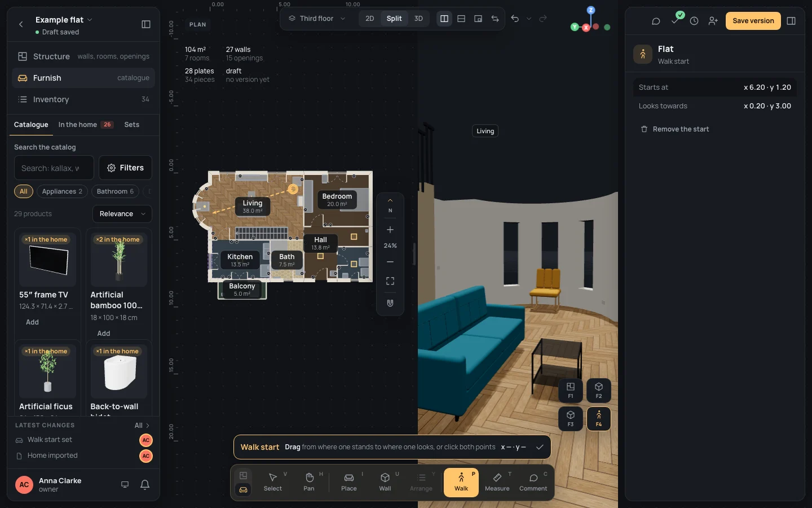Select the Walk tool in bottom toolbar
Screen dimensions: 812x508
[x=461, y=483]
